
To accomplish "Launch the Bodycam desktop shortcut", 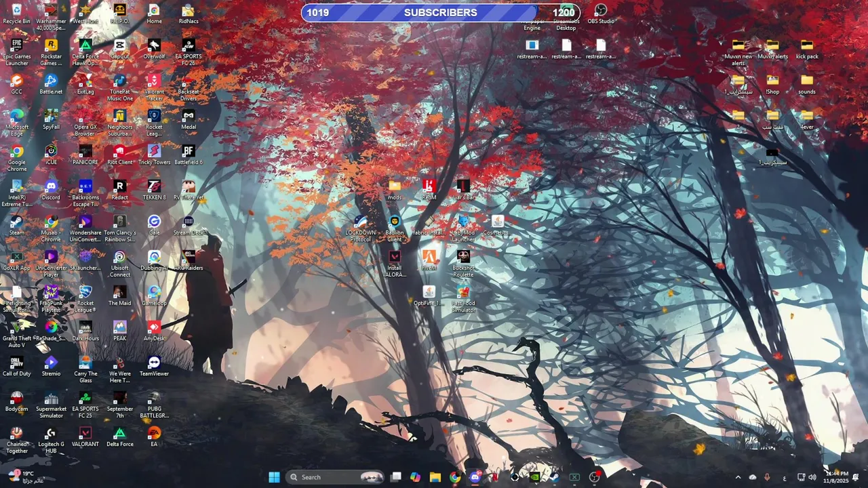I will (16, 401).
